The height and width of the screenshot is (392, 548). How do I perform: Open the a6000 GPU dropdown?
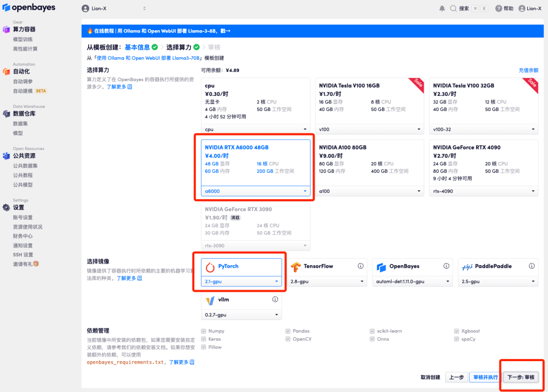tap(255, 191)
